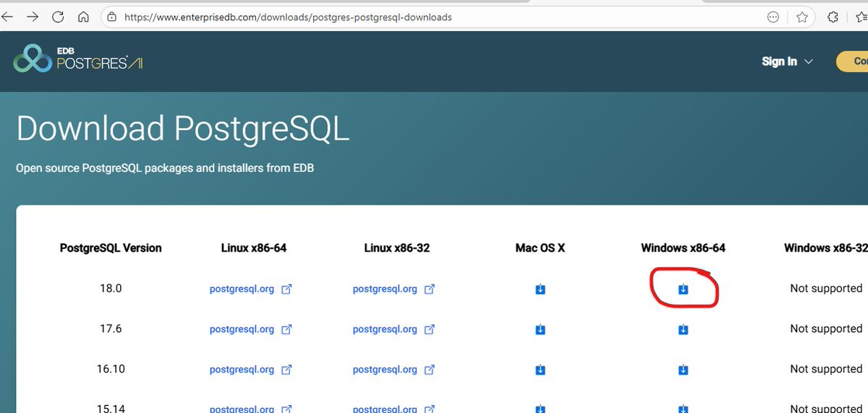Download PostgreSQL 18.0 for Windows x86-64
This screenshot has width=868, height=413.
(x=683, y=289)
